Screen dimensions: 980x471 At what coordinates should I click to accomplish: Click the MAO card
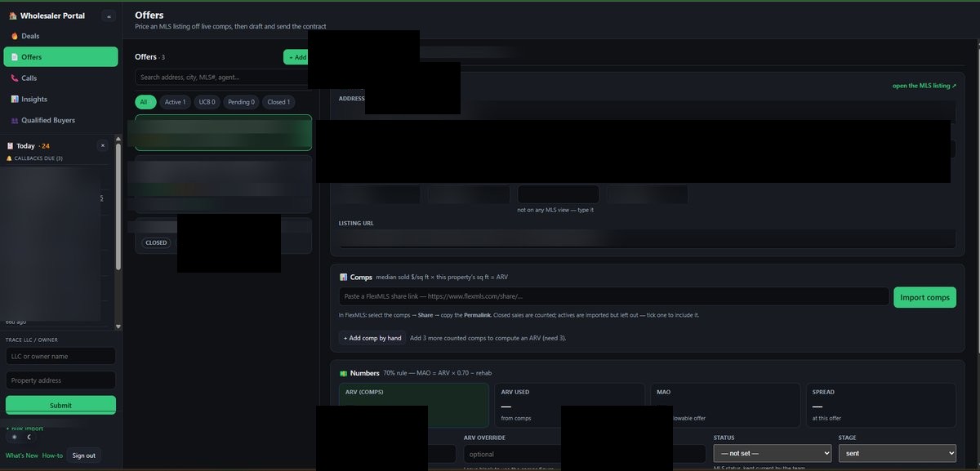[725, 405]
